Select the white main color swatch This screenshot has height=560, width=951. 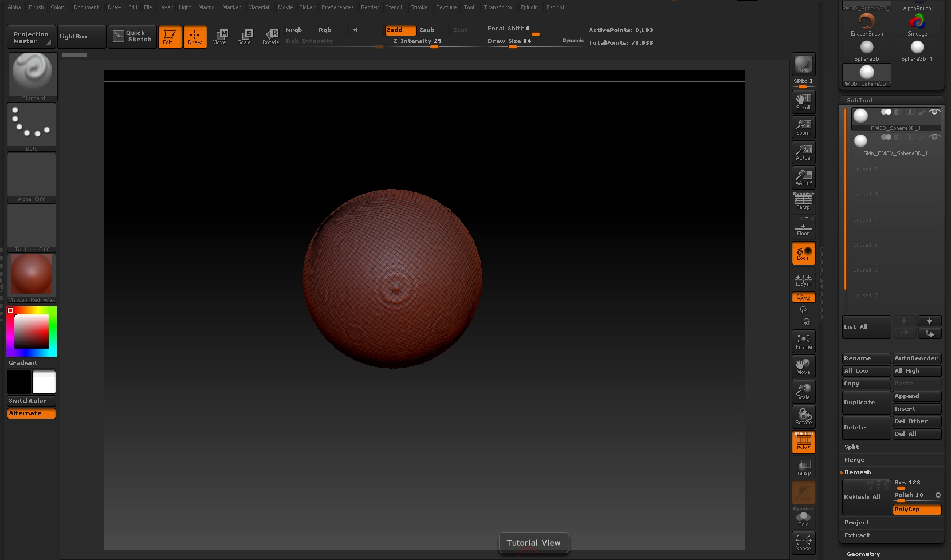(44, 382)
